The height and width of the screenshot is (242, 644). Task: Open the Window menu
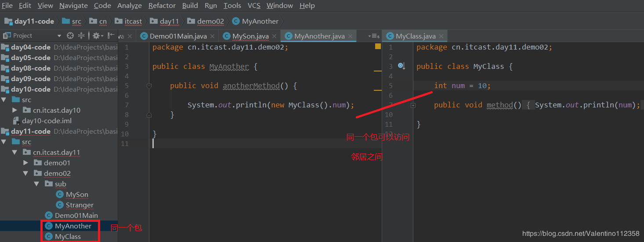[280, 5]
